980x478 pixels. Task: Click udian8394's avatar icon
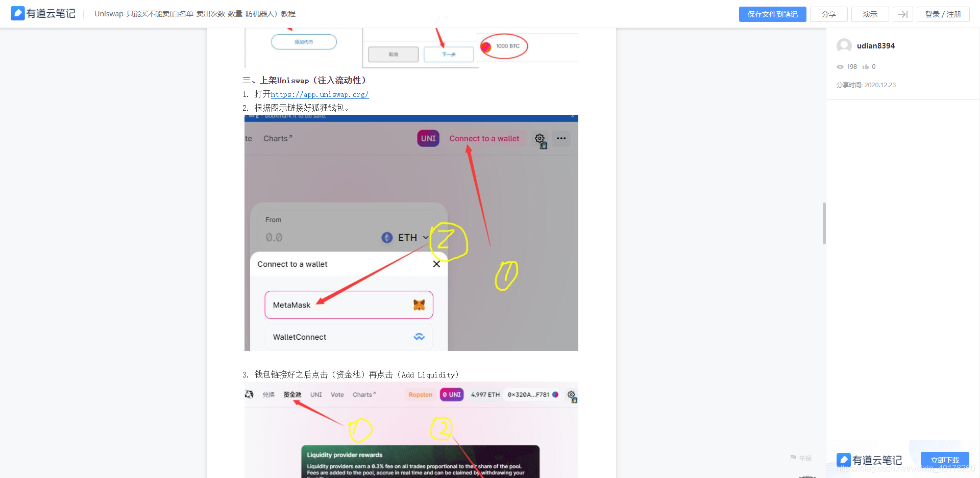(x=844, y=46)
